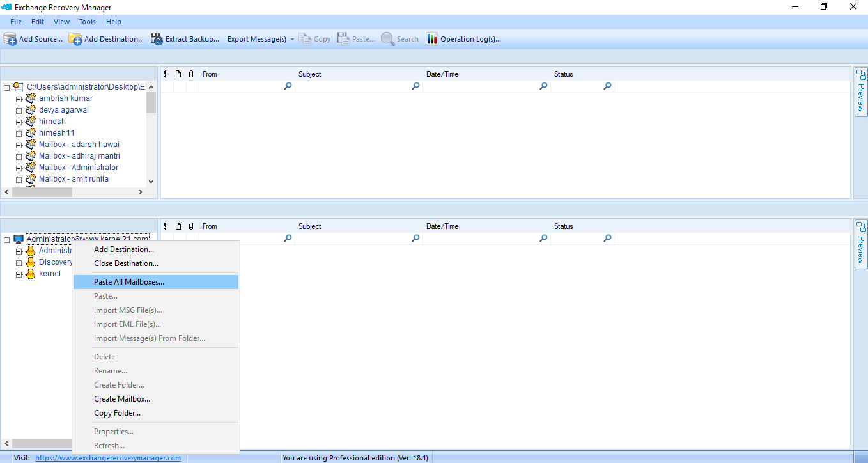Click the attachment column icon in top pane header
The image size is (868, 463).
pyautogui.click(x=190, y=74)
